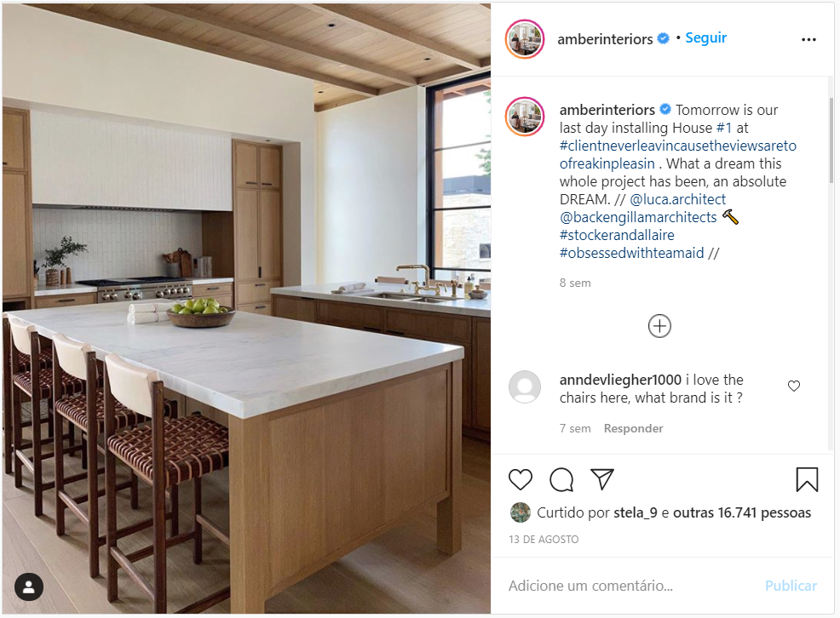Open comments via speech bubble icon

click(x=561, y=479)
